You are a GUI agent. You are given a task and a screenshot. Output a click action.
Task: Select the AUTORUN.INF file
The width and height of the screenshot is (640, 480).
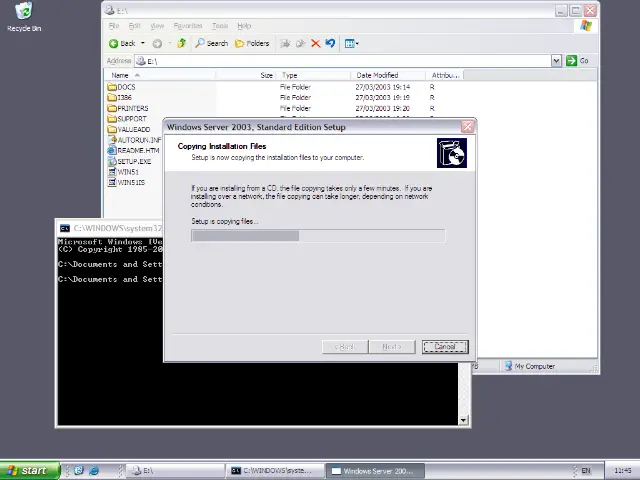click(x=135, y=140)
